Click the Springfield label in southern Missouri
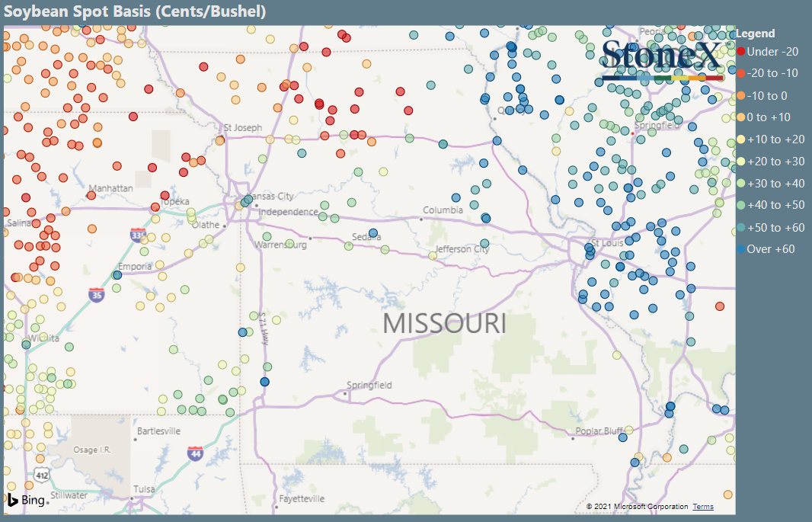Screen dimensions: 812x522 [369, 385]
